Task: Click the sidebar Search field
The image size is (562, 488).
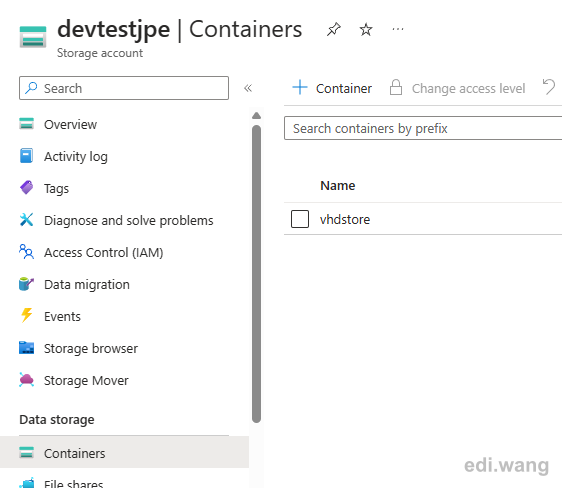Action: pos(124,88)
